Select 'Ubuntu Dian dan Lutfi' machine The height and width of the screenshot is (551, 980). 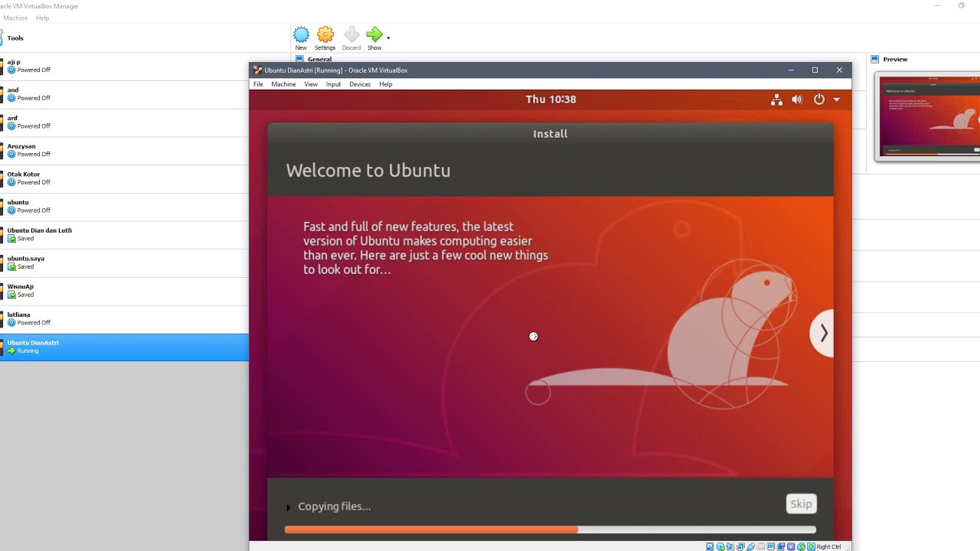point(124,234)
